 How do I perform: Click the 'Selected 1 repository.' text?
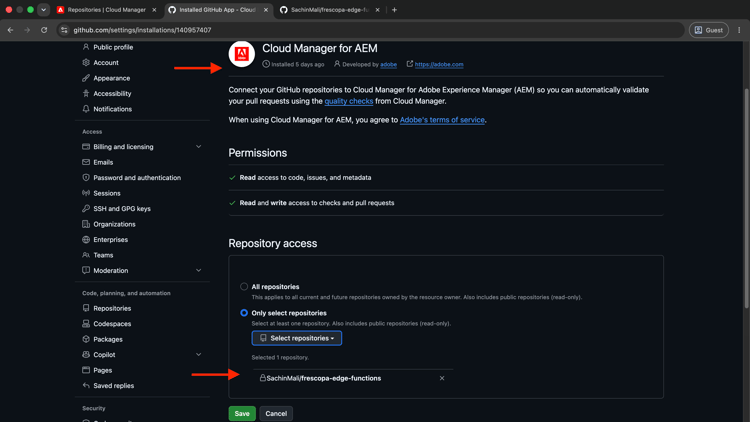280,357
